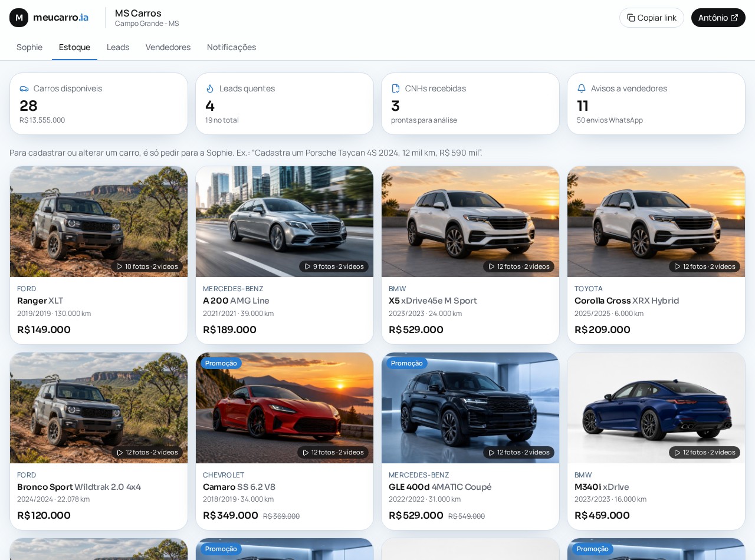Click play icon on M340i xDrive media badge
Screen dimensions: 755x560
677,453
